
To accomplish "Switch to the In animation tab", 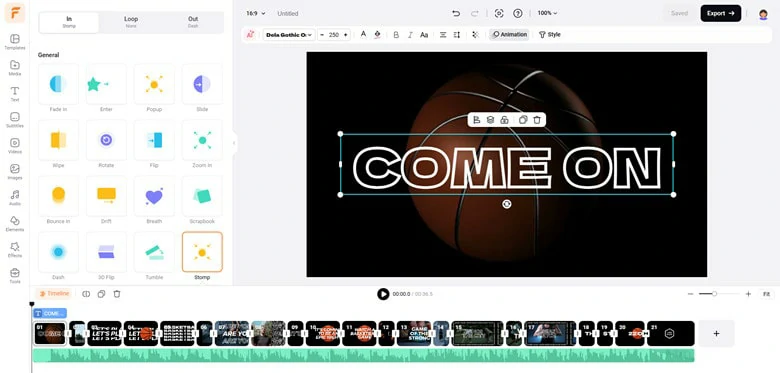I will pyautogui.click(x=69, y=22).
